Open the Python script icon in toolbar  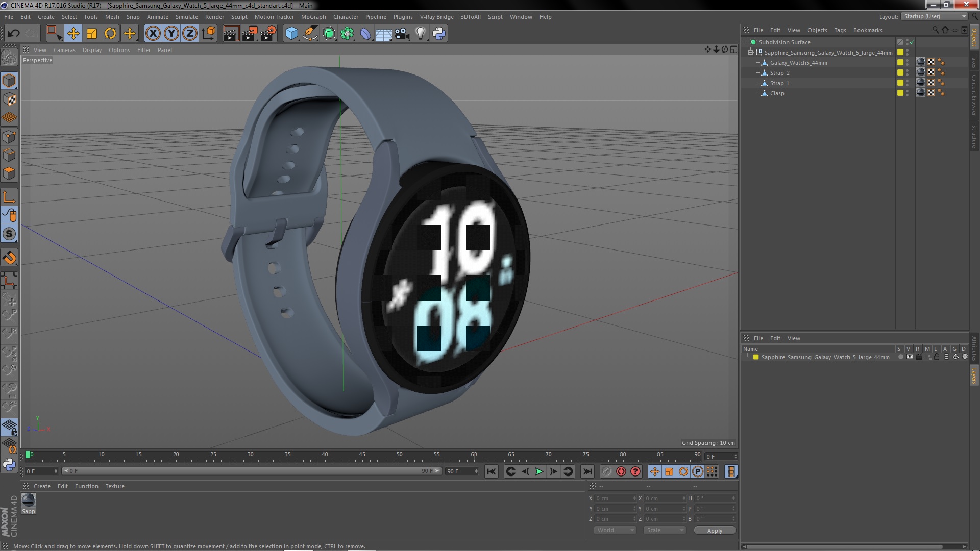[x=439, y=34]
